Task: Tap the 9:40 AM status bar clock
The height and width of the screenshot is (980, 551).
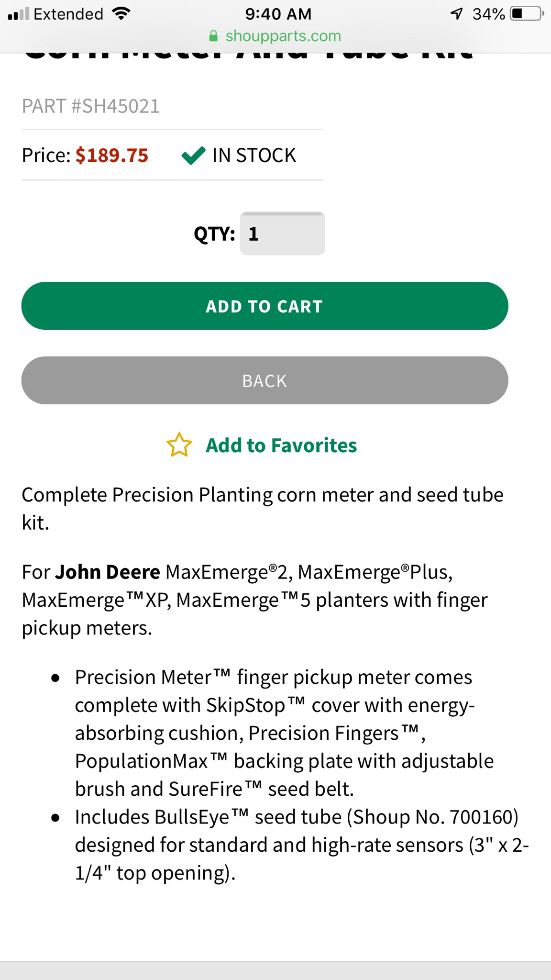Action: pos(278,14)
